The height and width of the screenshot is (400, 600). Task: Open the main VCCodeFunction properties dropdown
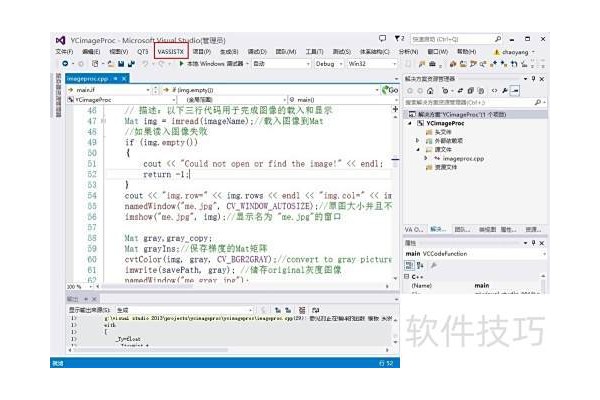[x=476, y=253]
